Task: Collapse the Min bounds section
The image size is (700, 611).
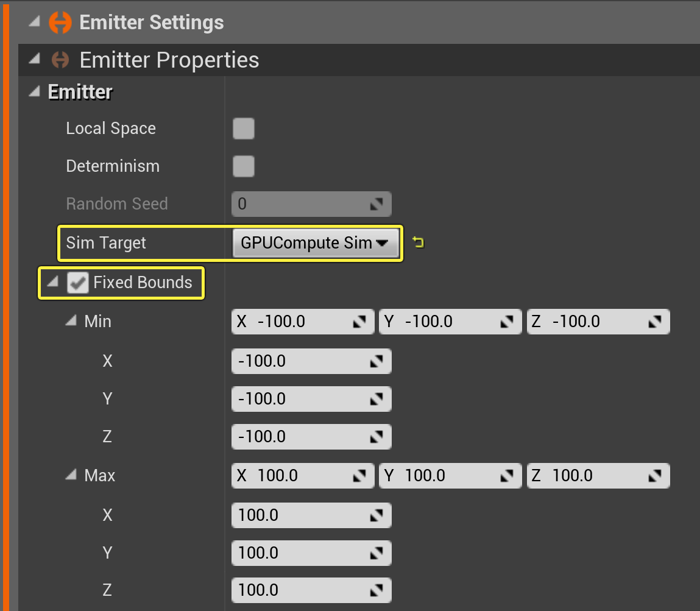Action: click(71, 320)
